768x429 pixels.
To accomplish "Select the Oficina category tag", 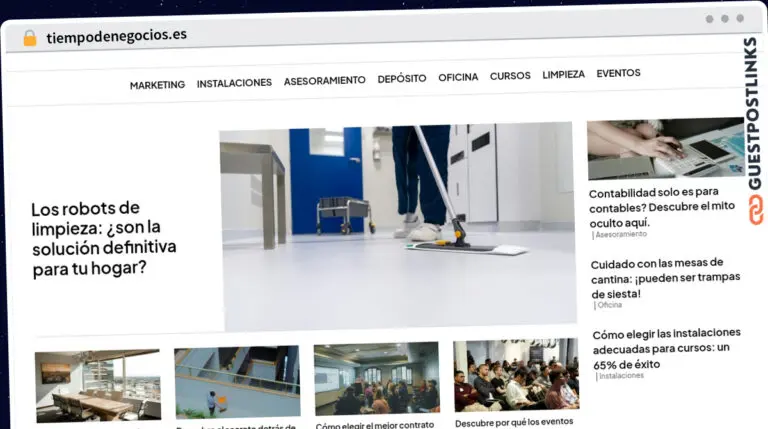I will [609, 305].
